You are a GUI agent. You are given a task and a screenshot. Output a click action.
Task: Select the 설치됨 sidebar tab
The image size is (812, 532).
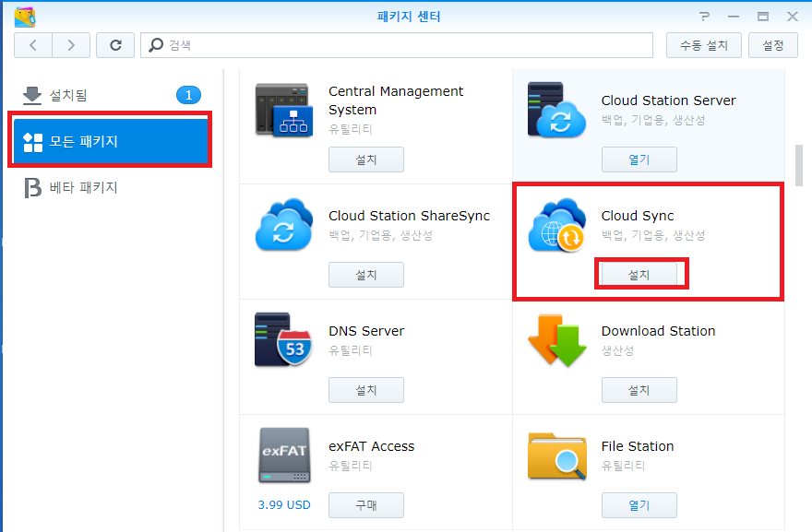tap(111, 95)
